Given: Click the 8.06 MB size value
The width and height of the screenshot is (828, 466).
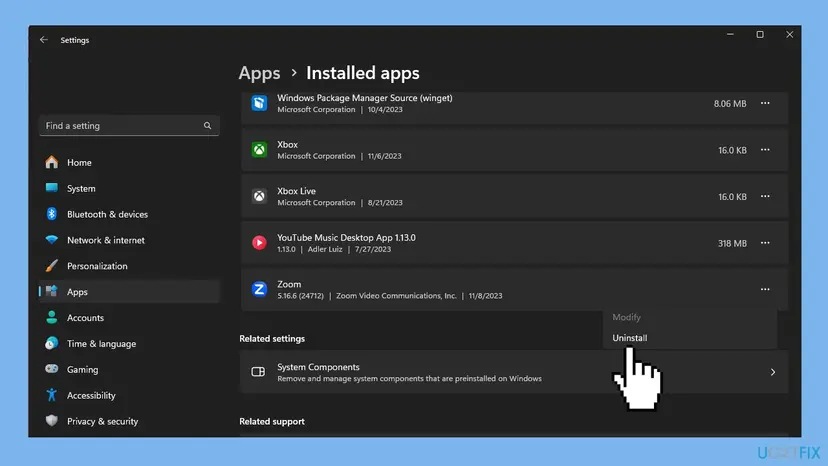Looking at the screenshot, I should click(x=730, y=104).
